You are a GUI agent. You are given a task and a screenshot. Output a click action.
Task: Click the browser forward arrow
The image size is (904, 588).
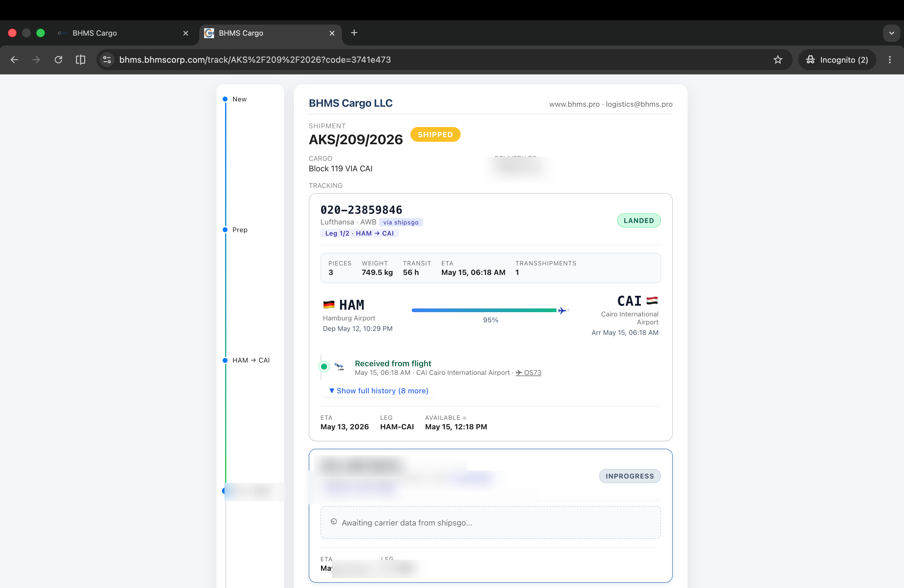(36, 60)
